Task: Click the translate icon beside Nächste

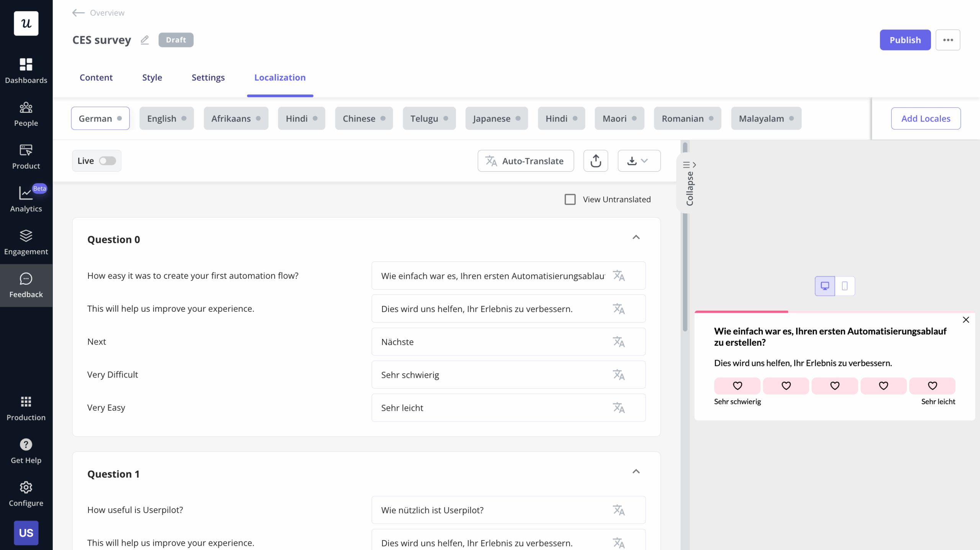Action: click(619, 342)
